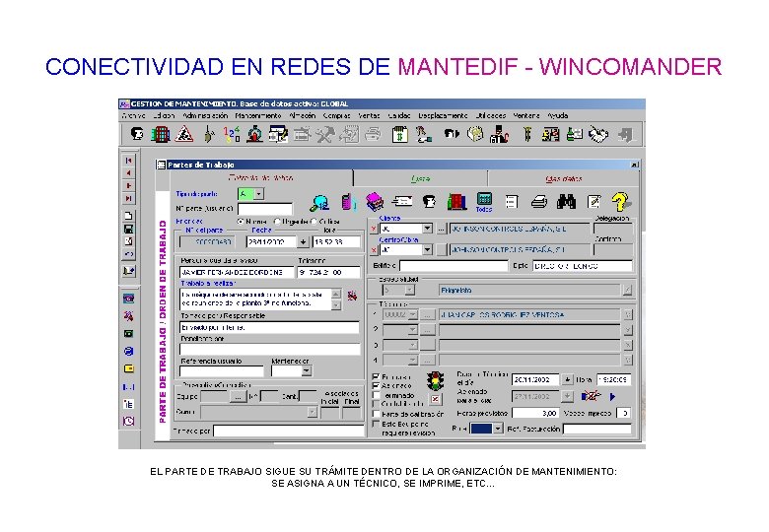
Task: Click the printer icon in the form toolbar
Action: tap(539, 201)
